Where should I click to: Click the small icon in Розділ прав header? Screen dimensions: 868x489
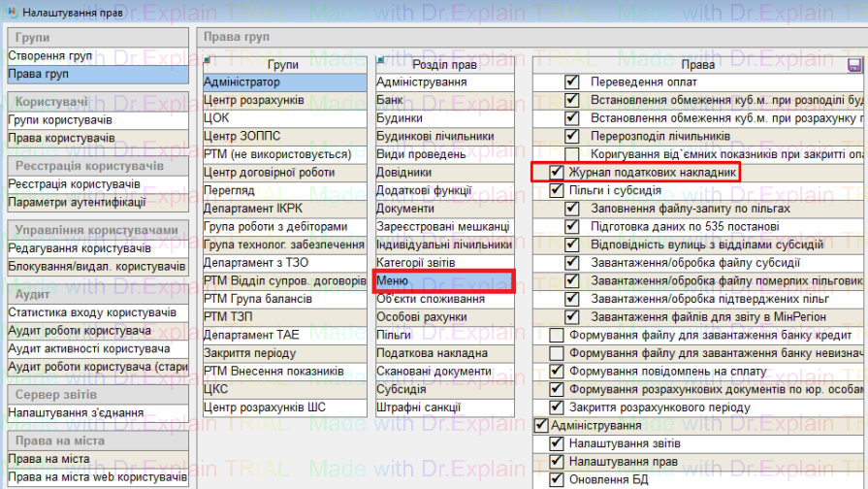(x=380, y=60)
